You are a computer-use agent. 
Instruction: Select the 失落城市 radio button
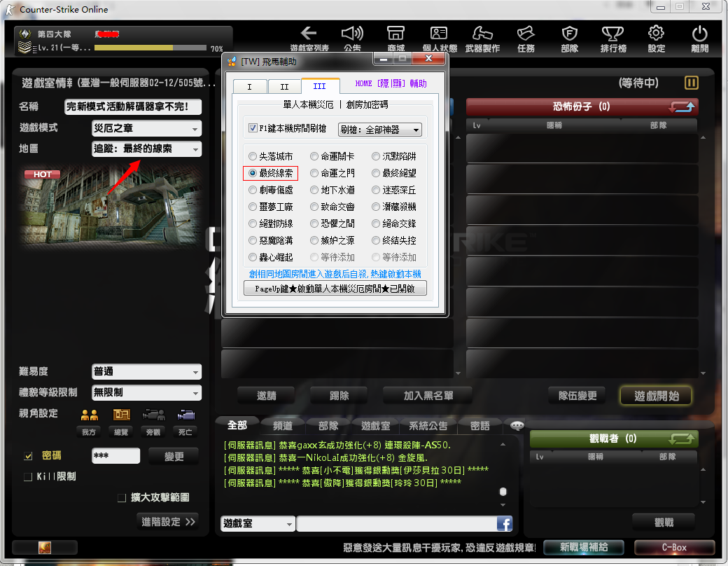coord(253,156)
